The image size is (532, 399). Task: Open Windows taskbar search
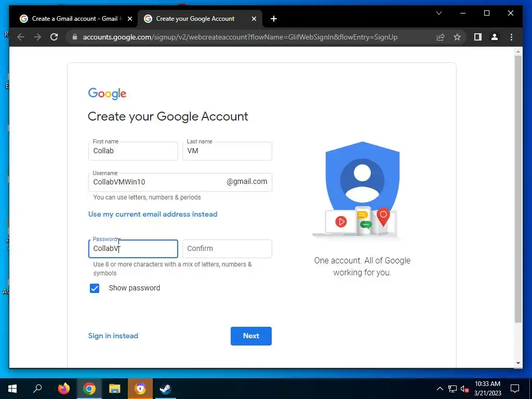[x=37, y=389]
